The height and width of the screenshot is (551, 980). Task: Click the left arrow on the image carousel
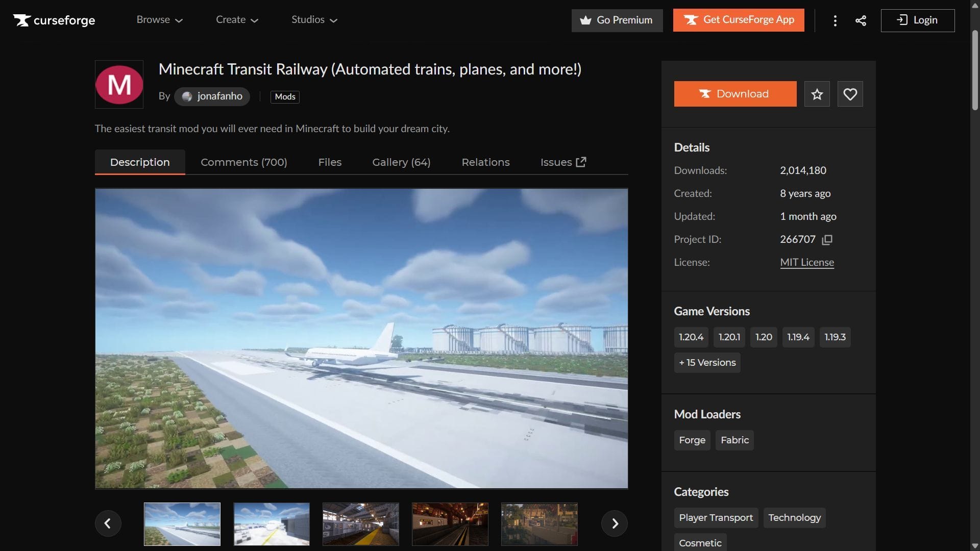click(x=108, y=523)
